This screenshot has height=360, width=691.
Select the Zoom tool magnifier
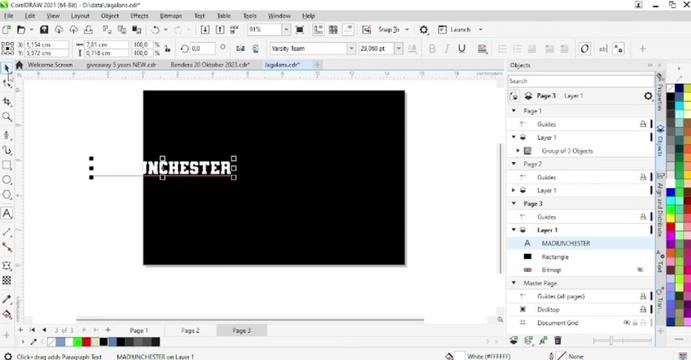click(7, 117)
